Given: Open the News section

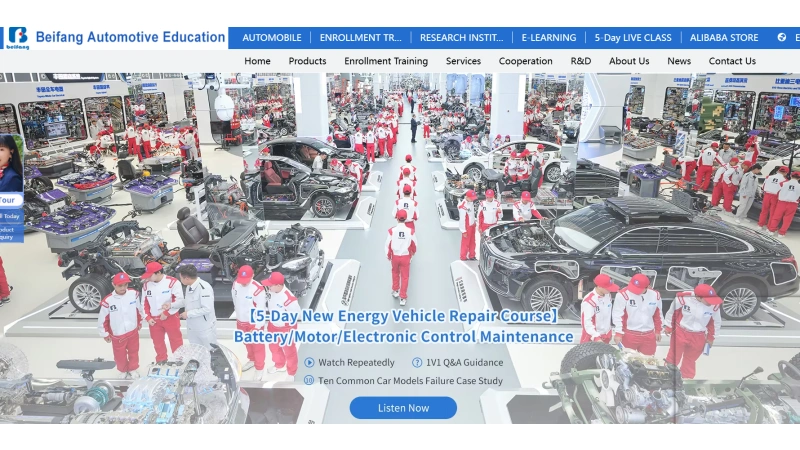Looking at the screenshot, I should (679, 61).
